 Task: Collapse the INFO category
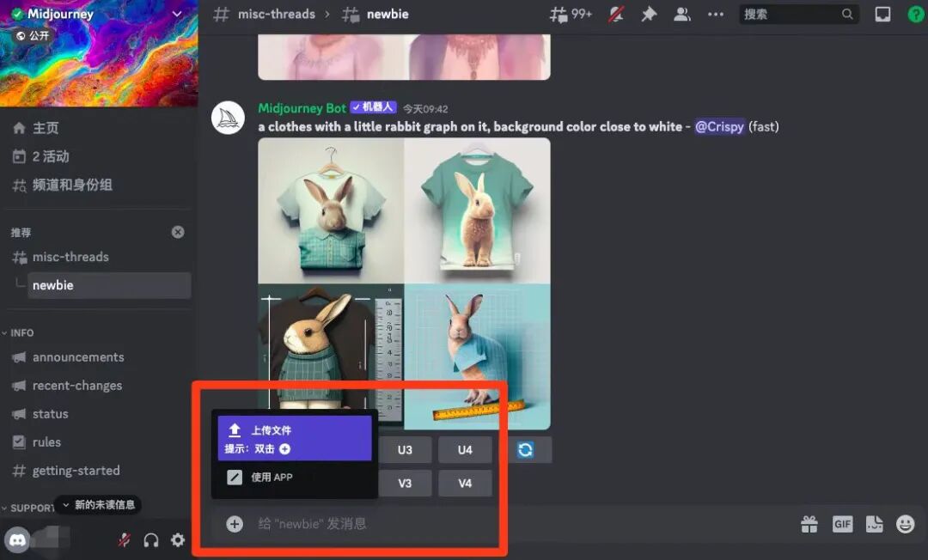coord(18,332)
